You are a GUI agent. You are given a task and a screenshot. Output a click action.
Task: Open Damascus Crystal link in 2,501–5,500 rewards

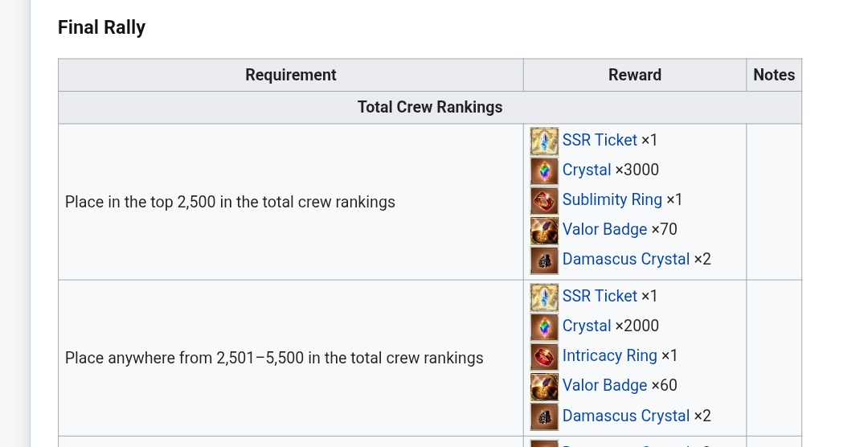pos(626,416)
